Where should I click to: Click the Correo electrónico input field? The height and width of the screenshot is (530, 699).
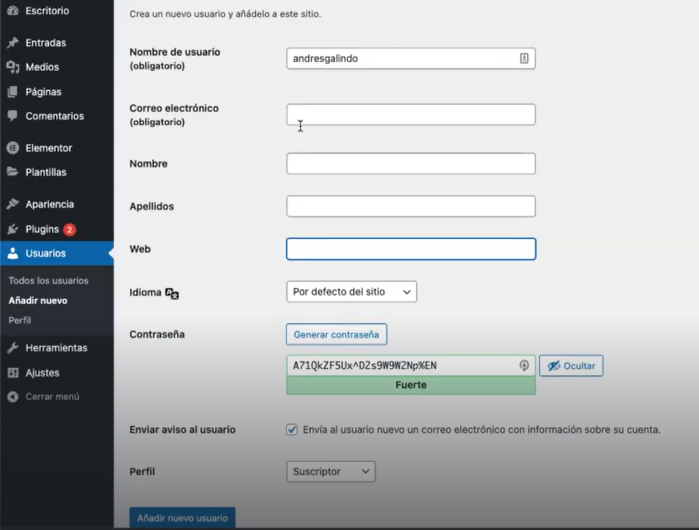(411, 115)
